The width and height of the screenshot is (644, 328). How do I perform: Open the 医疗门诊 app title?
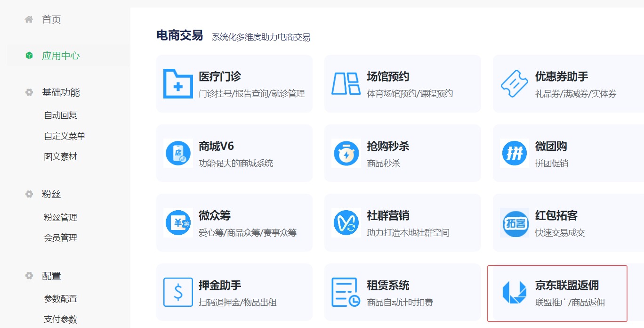point(220,77)
